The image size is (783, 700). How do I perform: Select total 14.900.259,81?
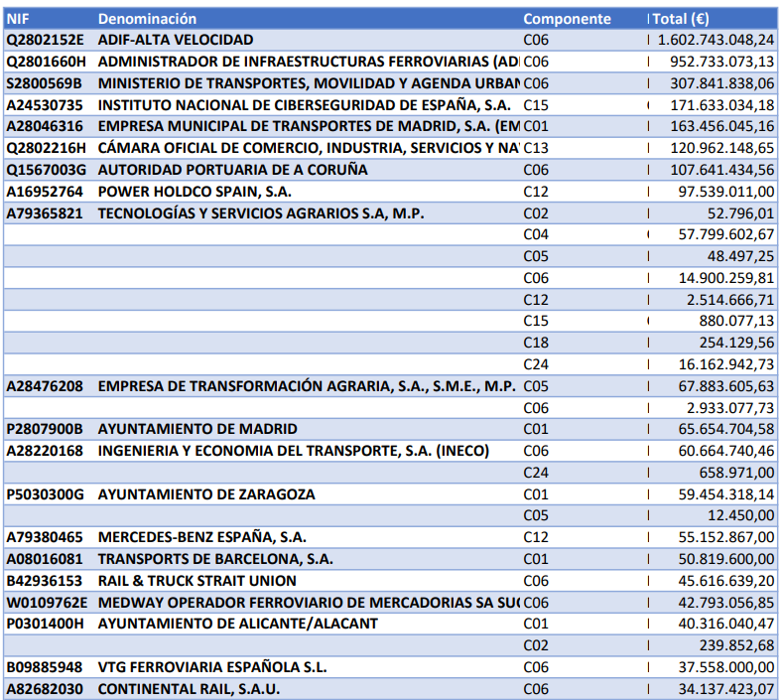pos(726,278)
